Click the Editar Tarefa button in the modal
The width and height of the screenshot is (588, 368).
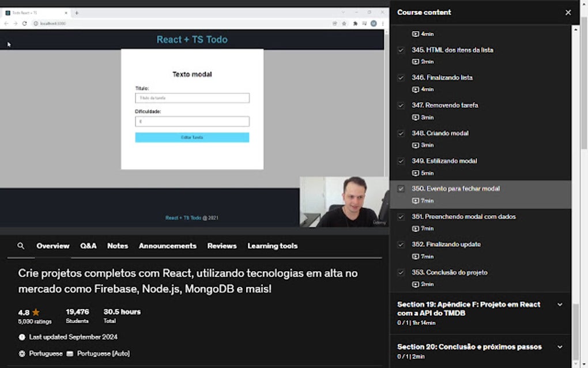[191, 137]
